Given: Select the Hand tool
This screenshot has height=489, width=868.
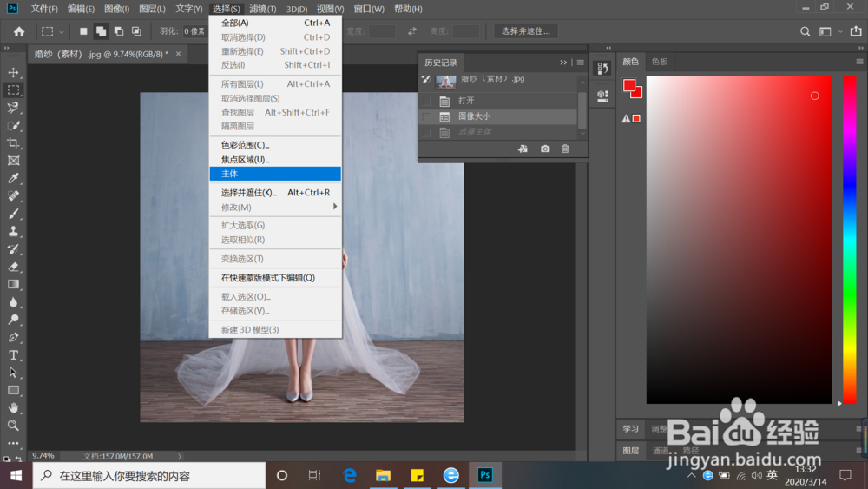Looking at the screenshot, I should point(13,408).
